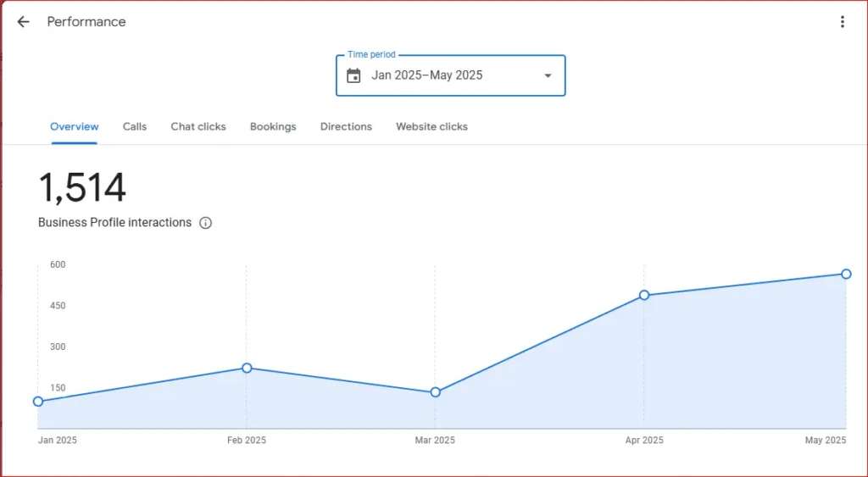Open the Directions tab
Viewport: 868px width, 477px height.
coord(346,127)
